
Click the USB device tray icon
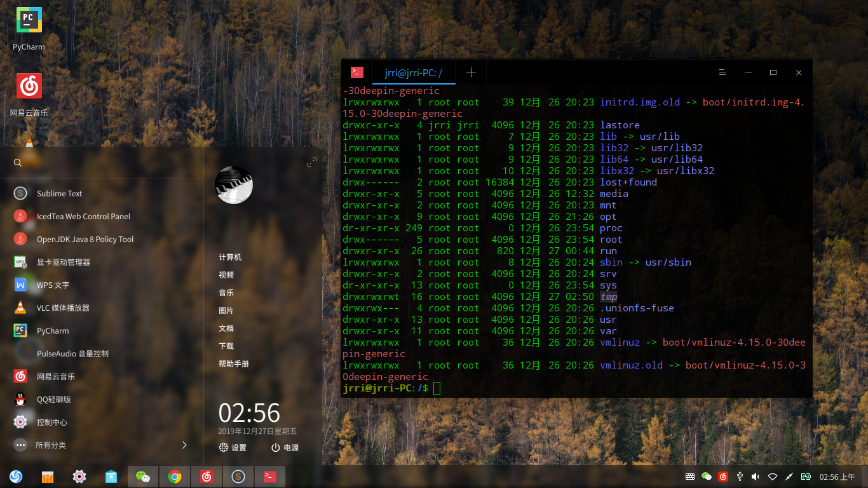coord(740,477)
